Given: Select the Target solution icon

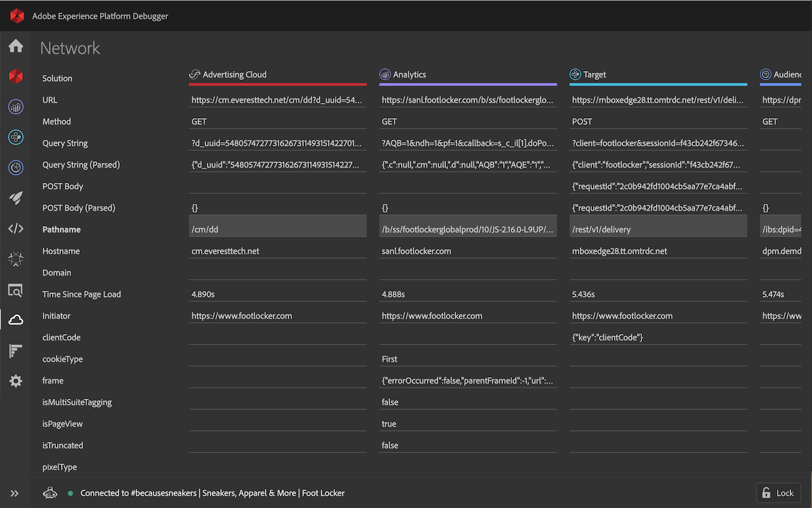Looking at the screenshot, I should point(15,137).
